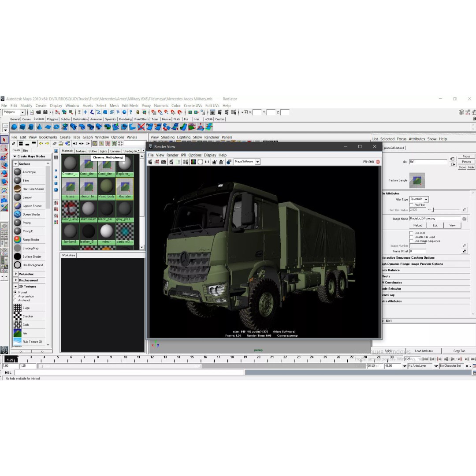Enable the Use Image Sequence checkbox
The height and width of the screenshot is (476, 476).
pyautogui.click(x=411, y=241)
